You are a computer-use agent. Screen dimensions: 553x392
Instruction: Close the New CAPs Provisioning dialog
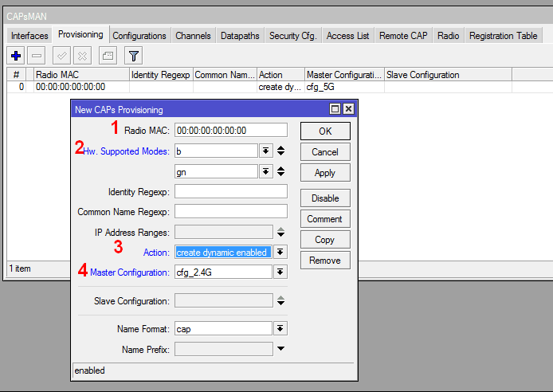[x=348, y=108]
